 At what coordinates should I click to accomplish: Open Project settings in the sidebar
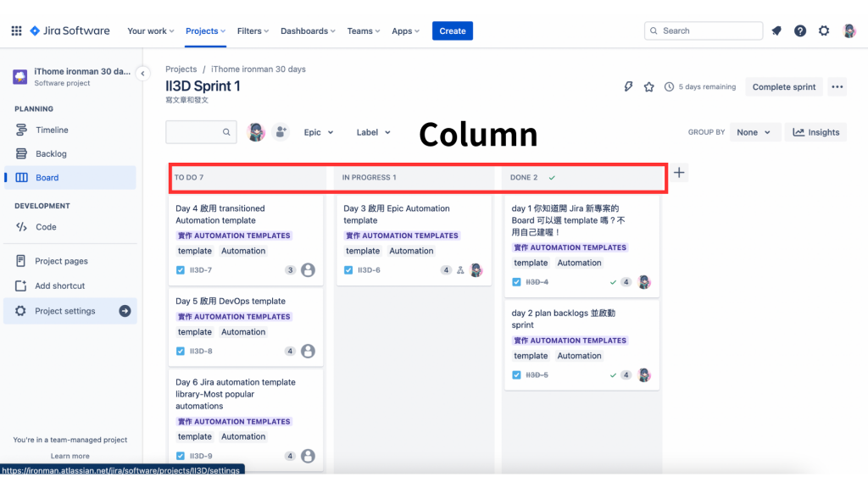coord(70,311)
